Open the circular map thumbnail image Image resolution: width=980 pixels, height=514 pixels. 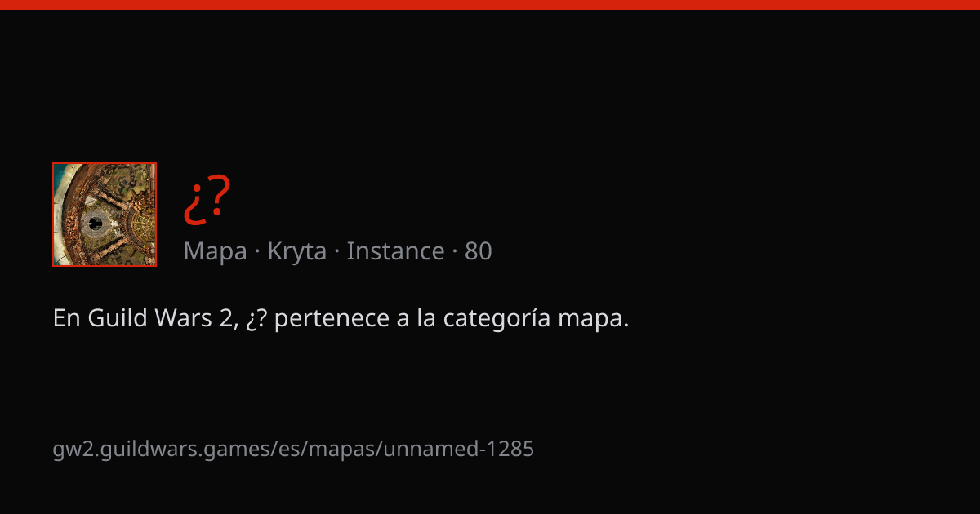point(105,215)
